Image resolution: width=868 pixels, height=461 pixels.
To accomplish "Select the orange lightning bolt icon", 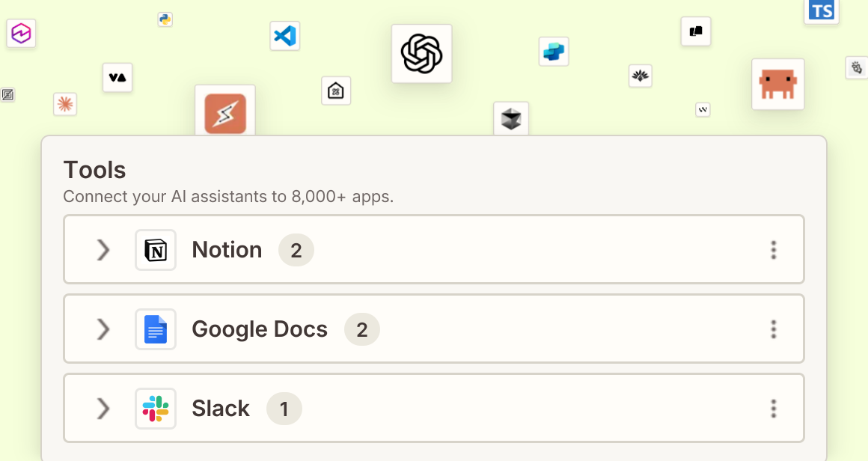I will point(224,112).
